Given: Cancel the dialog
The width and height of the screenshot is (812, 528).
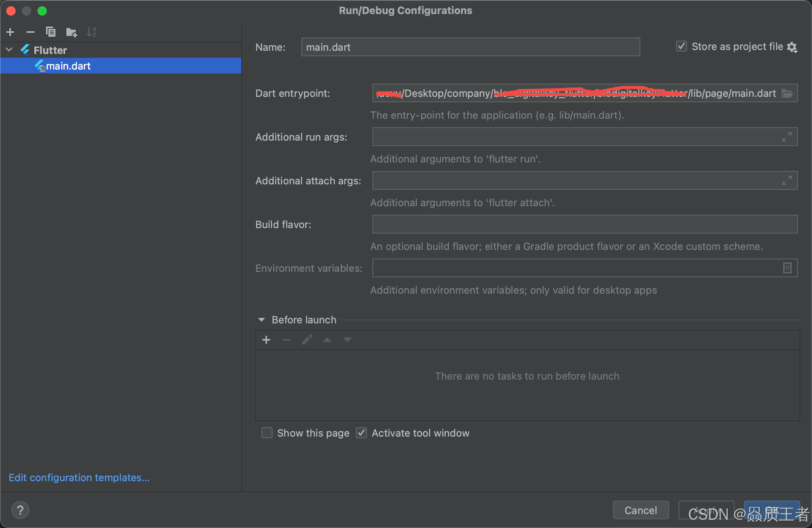Looking at the screenshot, I should point(641,510).
